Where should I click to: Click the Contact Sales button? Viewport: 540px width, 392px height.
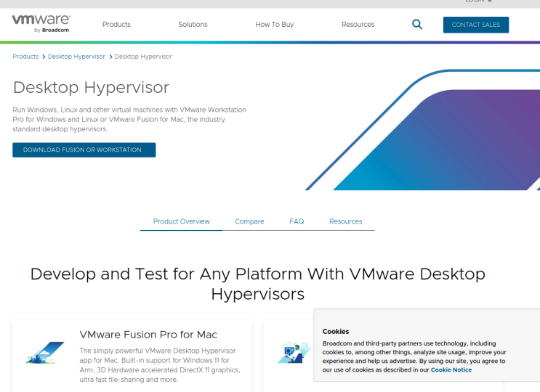476,25
